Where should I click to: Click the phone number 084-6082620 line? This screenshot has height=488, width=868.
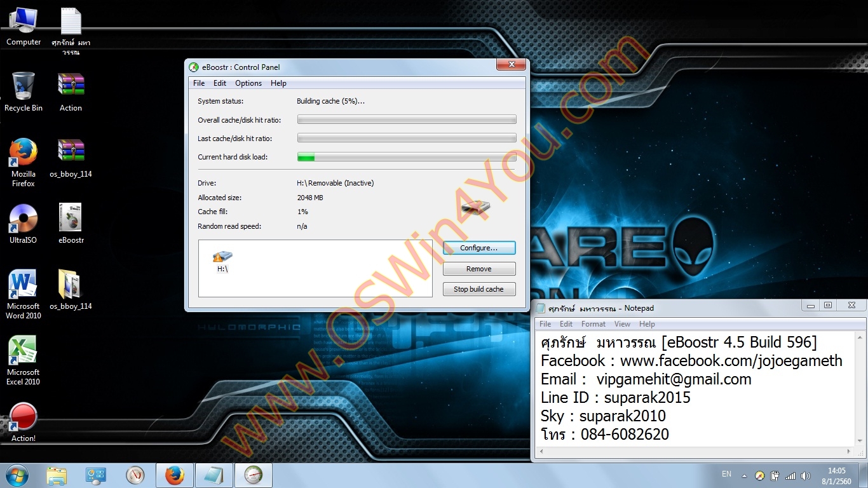pyautogui.click(x=605, y=435)
